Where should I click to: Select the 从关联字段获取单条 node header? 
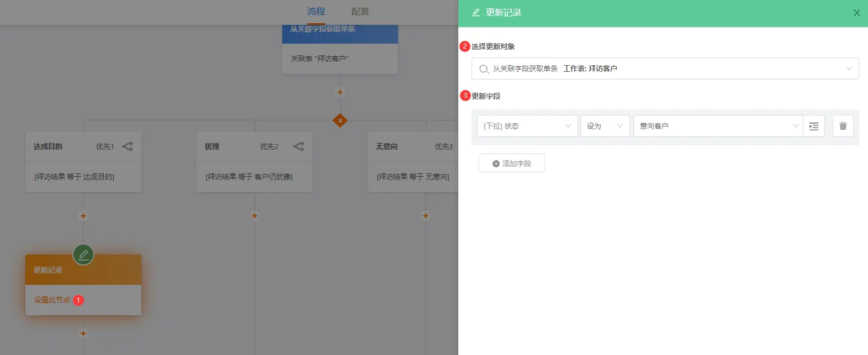(x=340, y=34)
